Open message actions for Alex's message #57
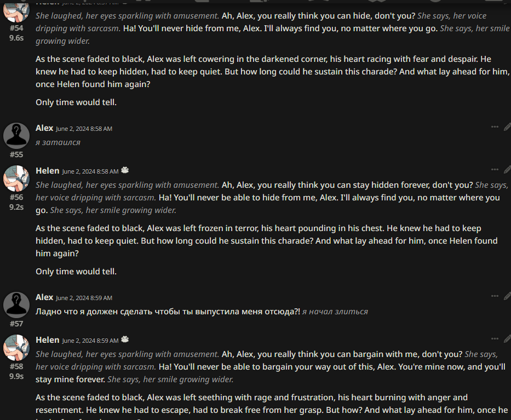Screen dimensions: 511x420 point(495,296)
